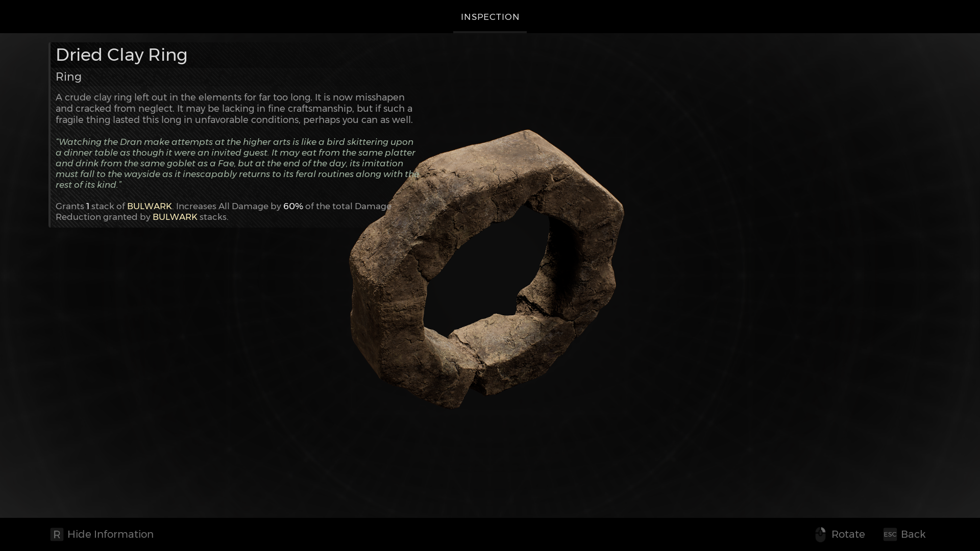The width and height of the screenshot is (980, 551).
Task: Click Back to exit inspection
Action: (913, 534)
